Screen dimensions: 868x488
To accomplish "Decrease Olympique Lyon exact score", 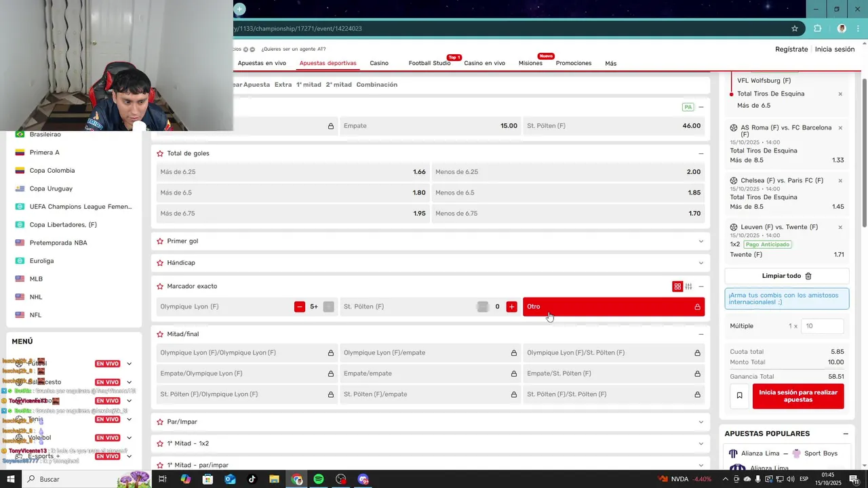I will (x=300, y=307).
